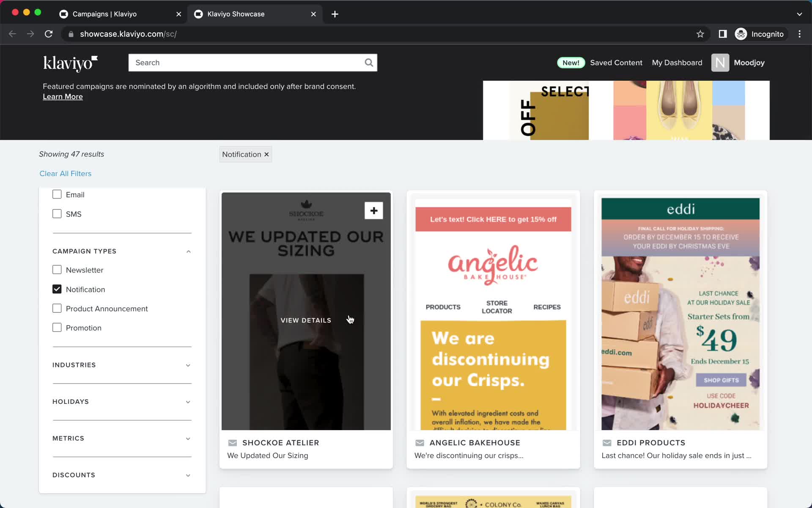Expand the Industries filter section
812x508 pixels.
(188, 365)
